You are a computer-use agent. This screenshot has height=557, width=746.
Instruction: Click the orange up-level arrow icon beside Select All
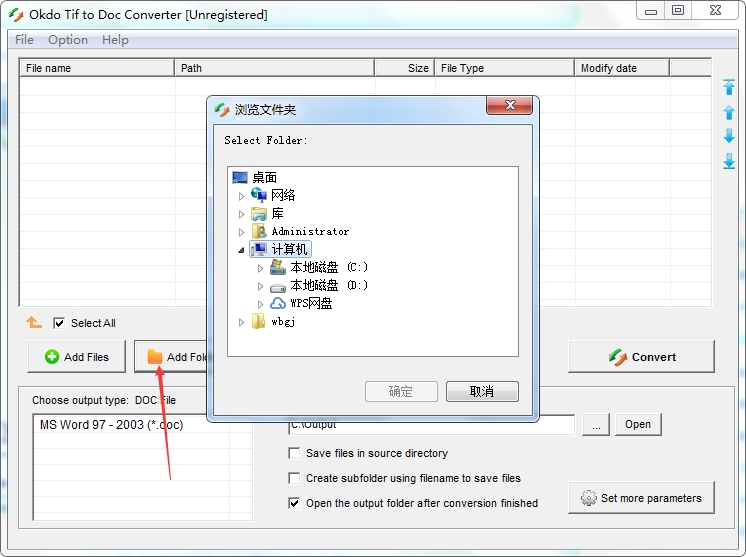pyautogui.click(x=34, y=322)
